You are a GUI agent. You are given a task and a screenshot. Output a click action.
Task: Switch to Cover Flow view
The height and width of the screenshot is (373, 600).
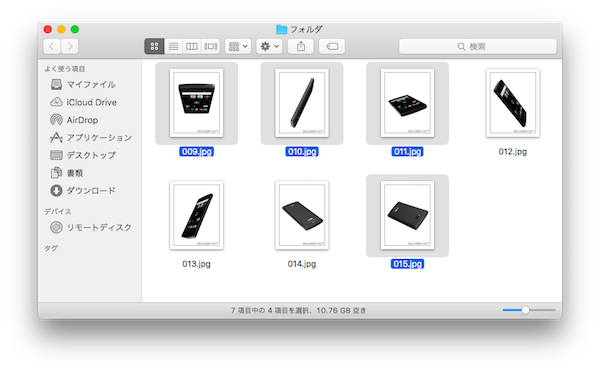coord(210,46)
